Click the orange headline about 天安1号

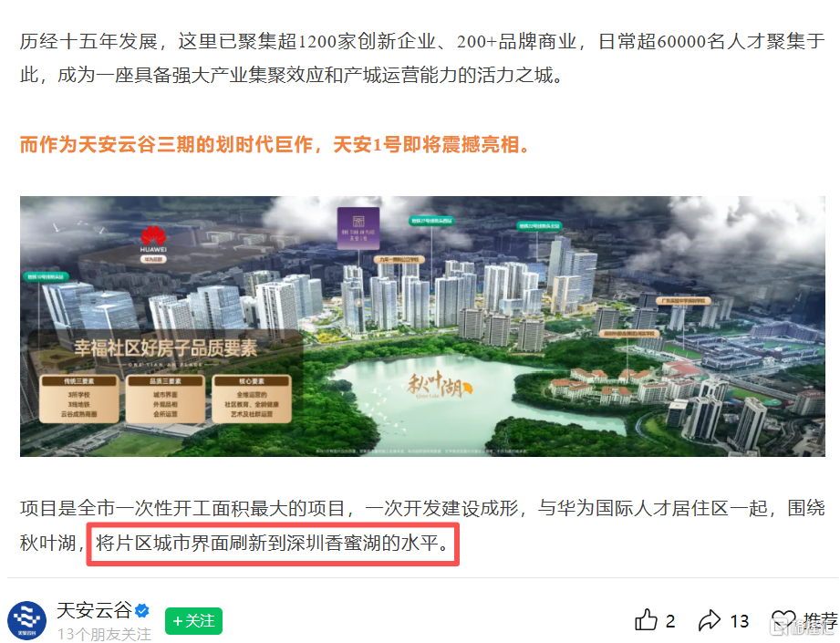point(275,145)
